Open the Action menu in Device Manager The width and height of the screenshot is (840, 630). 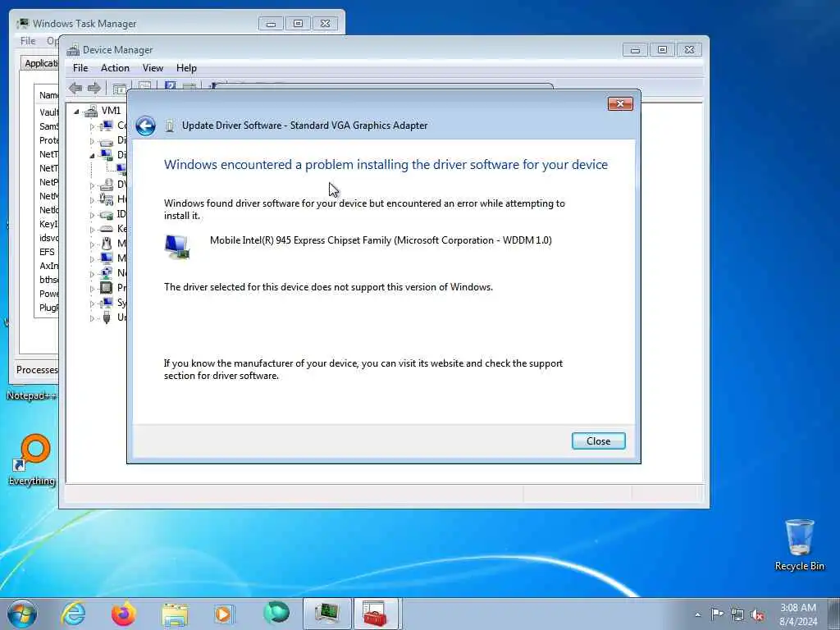click(x=115, y=68)
